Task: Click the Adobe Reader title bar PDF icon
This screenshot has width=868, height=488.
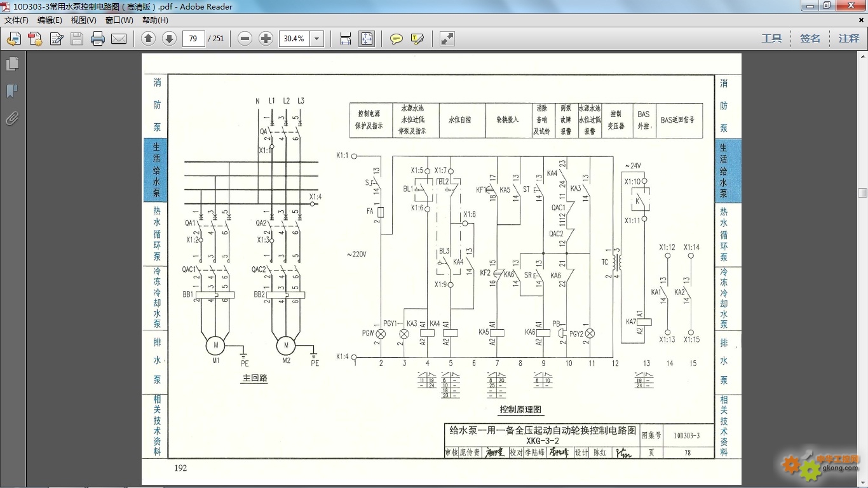Action: pos(6,6)
